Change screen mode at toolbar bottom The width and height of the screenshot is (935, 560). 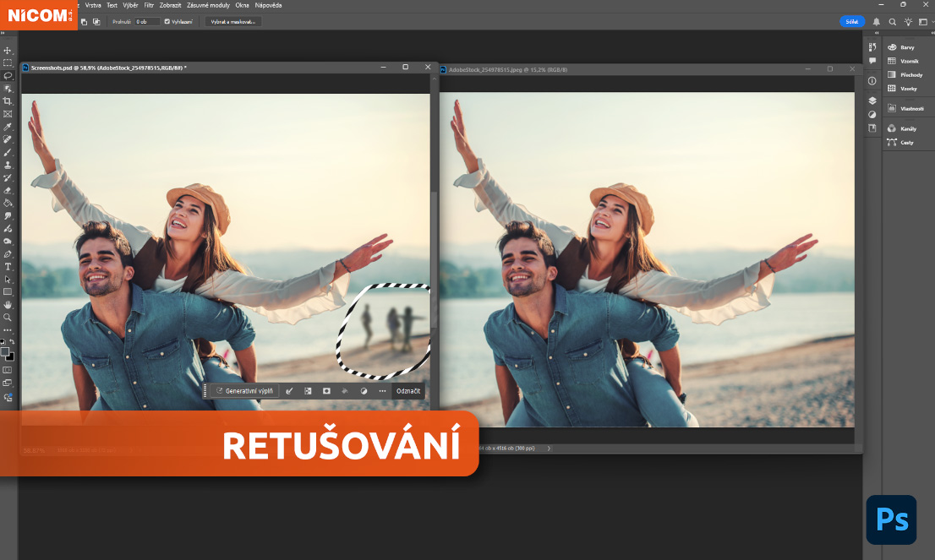(x=8, y=383)
